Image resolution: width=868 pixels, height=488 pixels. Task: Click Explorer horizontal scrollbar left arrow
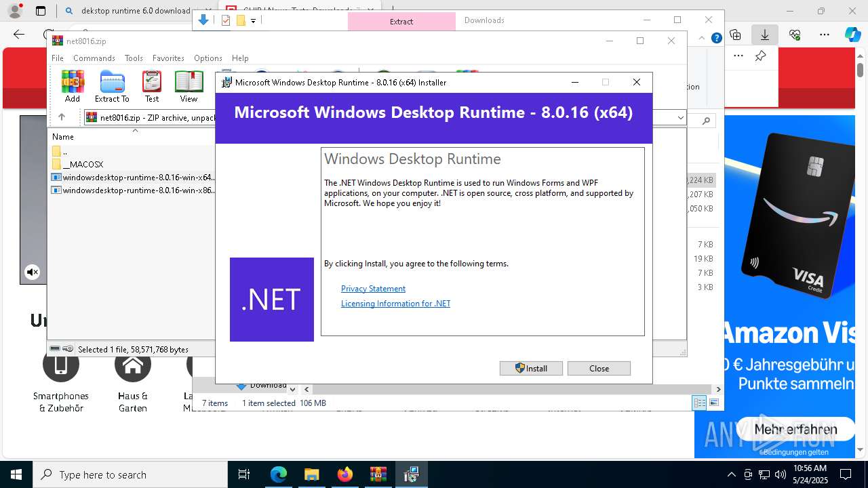click(x=307, y=389)
